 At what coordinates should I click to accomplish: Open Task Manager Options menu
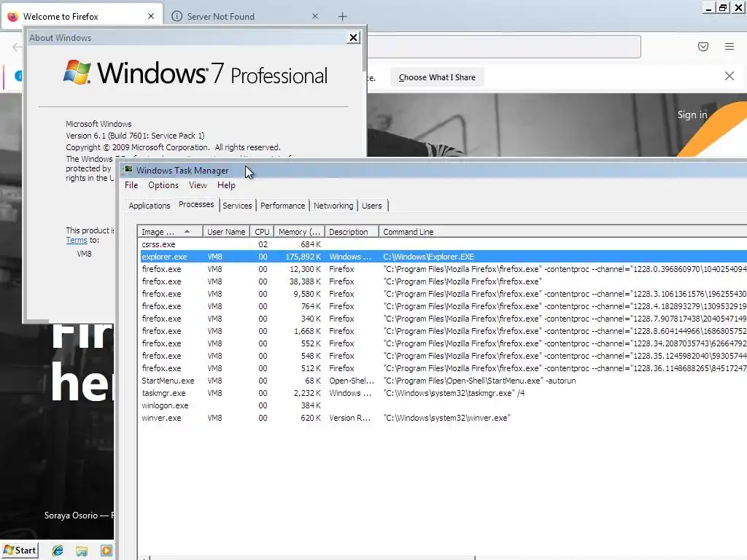pos(163,185)
